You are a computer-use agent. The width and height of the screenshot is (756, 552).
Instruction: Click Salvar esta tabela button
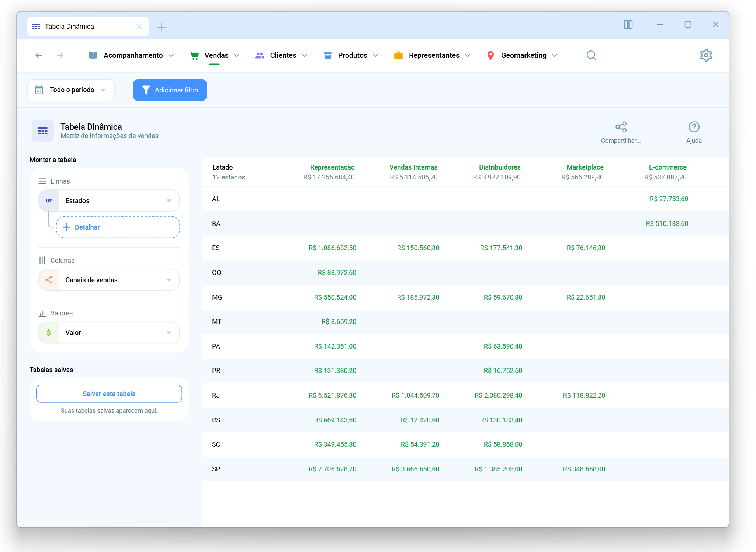pos(109,394)
